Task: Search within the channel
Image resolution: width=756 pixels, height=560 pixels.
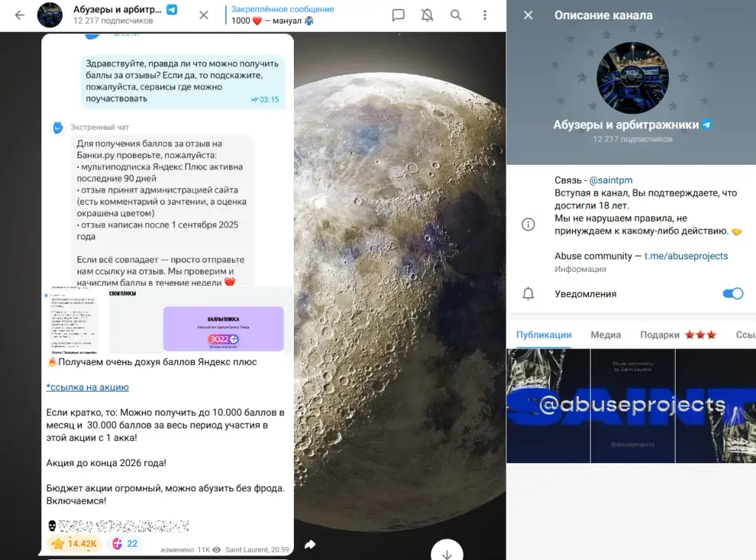Action: (x=456, y=16)
